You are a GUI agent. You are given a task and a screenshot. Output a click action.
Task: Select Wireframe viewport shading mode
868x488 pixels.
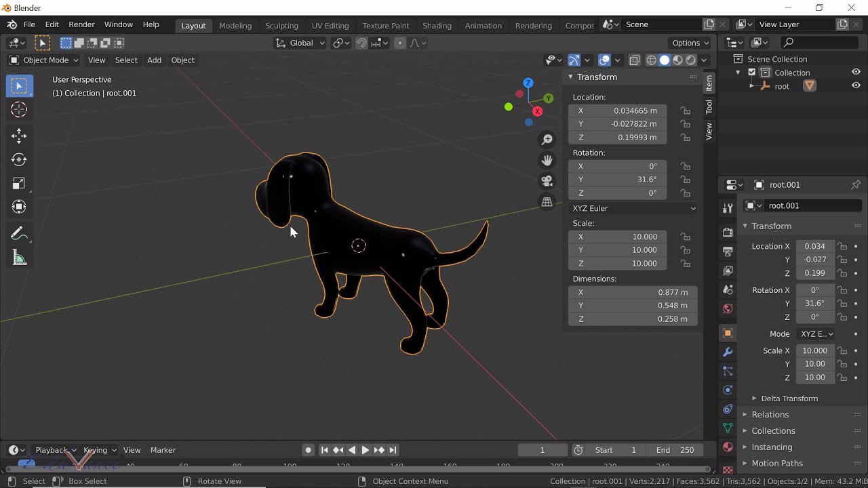tap(651, 60)
